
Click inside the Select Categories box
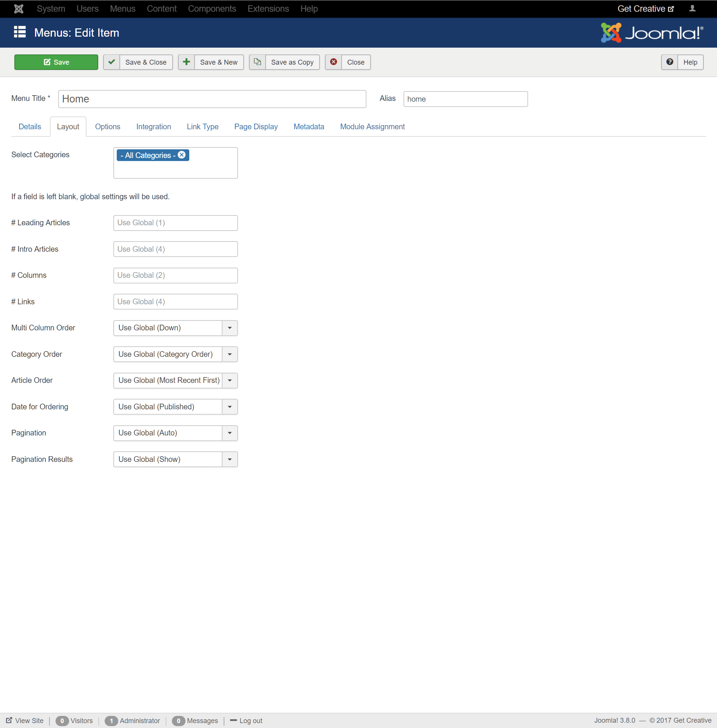[x=176, y=163]
